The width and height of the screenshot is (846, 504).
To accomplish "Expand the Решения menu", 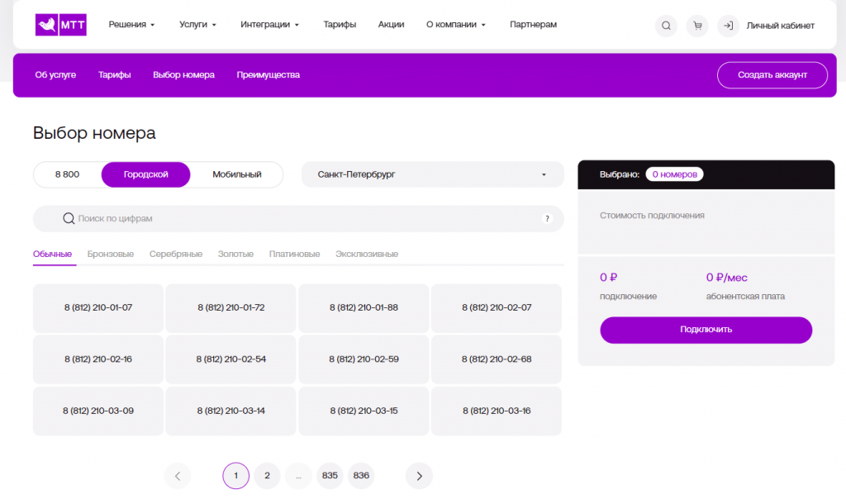I will click(x=131, y=25).
